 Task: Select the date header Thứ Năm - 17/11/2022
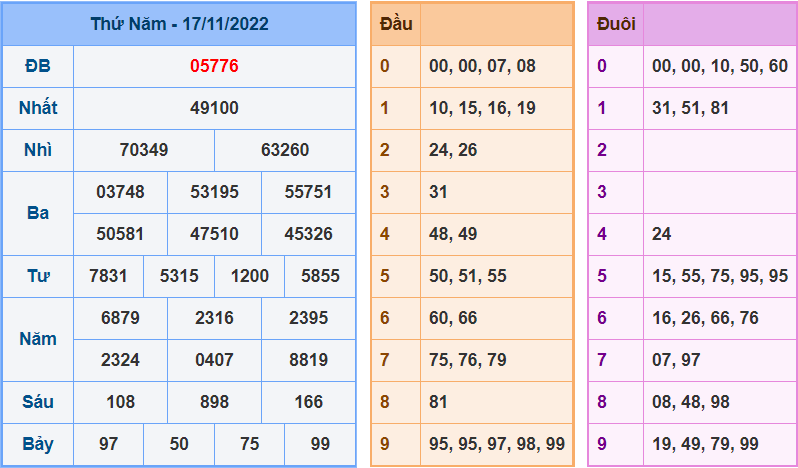(x=179, y=24)
